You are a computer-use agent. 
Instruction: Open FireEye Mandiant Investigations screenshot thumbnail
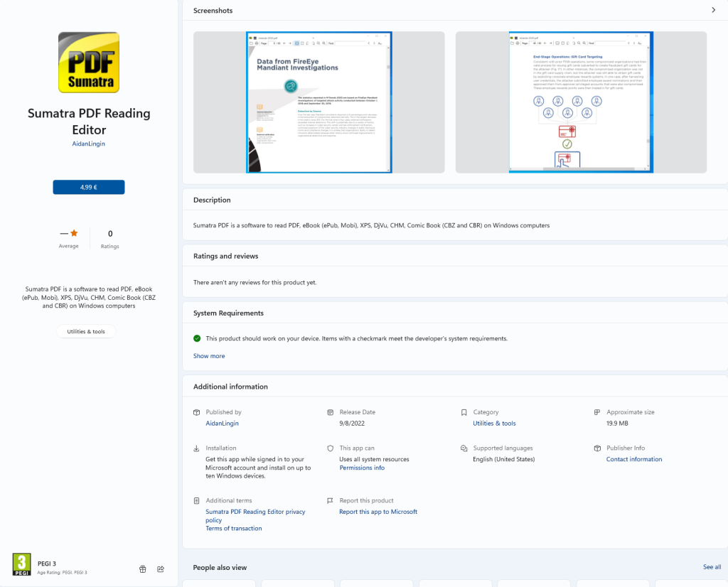[x=319, y=102]
